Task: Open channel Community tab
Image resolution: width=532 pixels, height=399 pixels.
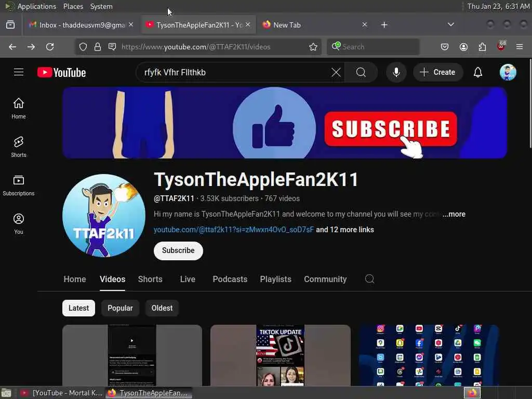Action: click(x=325, y=279)
